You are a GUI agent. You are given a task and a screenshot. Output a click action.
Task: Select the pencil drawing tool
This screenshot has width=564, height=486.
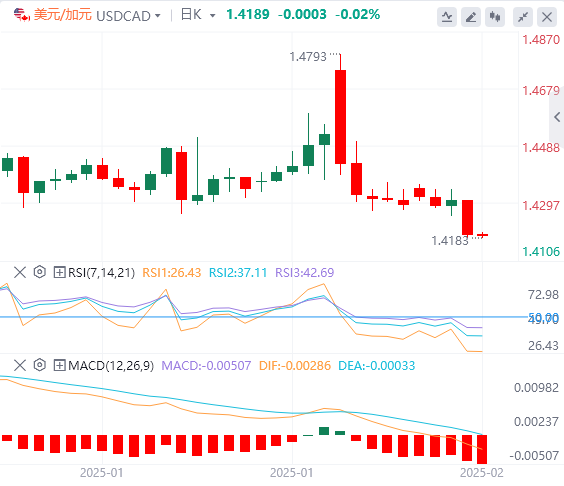click(471, 17)
